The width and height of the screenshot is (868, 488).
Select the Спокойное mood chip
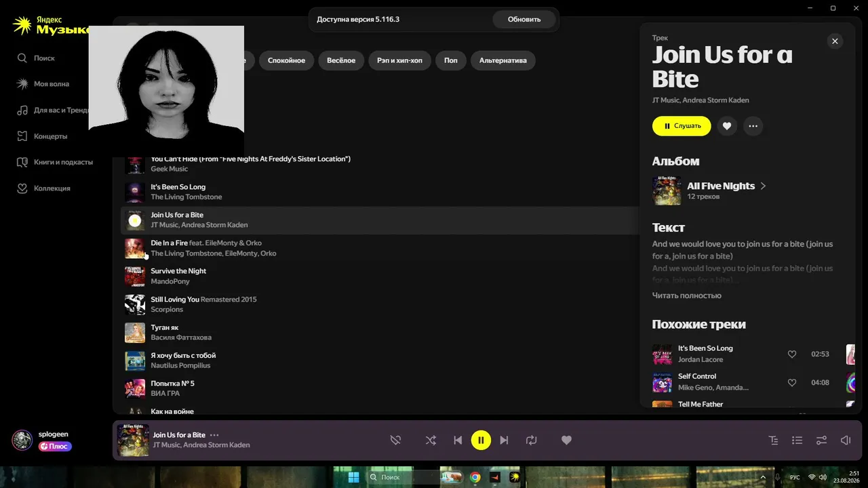(286, 60)
